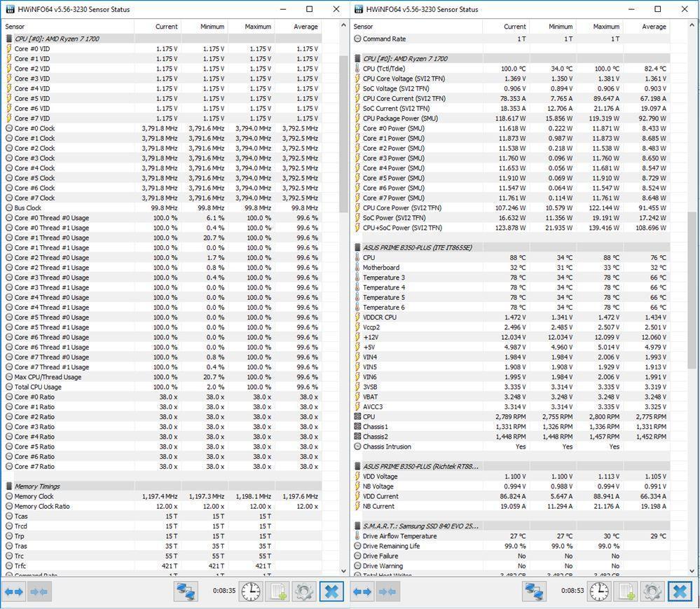Open the settings gear in left window

303,591
